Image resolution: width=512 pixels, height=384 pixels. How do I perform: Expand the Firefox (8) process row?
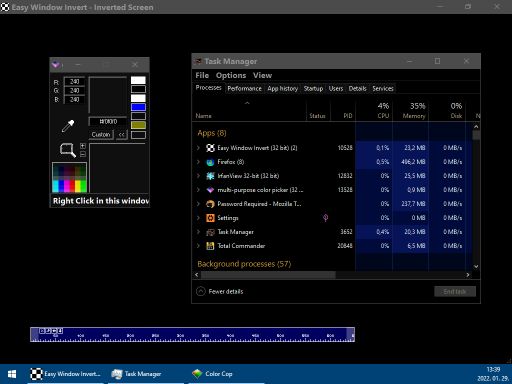coord(198,162)
